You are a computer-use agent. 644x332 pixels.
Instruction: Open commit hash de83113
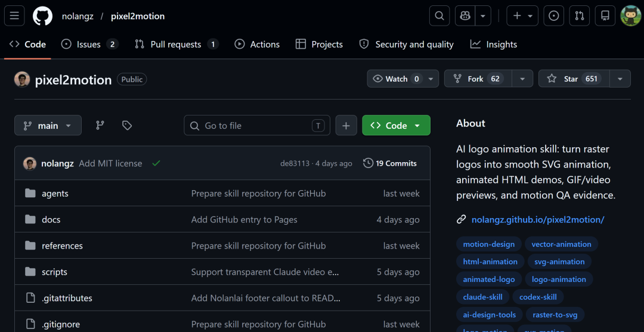click(x=295, y=164)
